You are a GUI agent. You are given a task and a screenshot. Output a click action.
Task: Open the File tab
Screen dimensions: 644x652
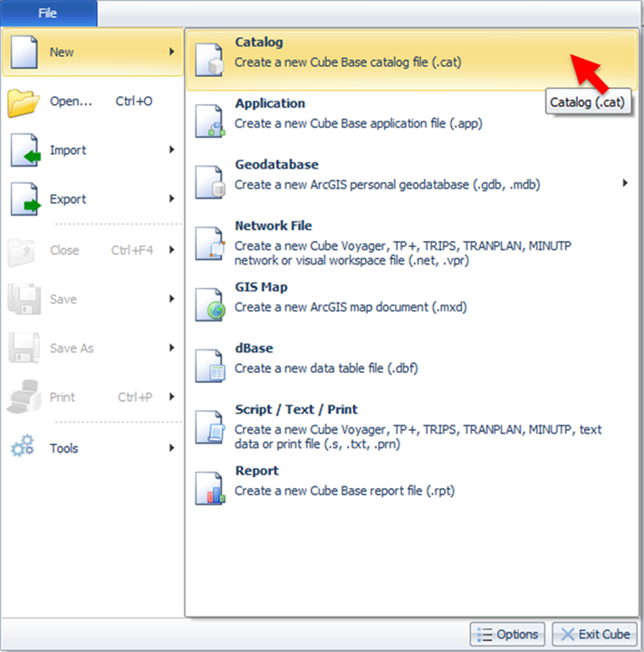click(x=48, y=14)
